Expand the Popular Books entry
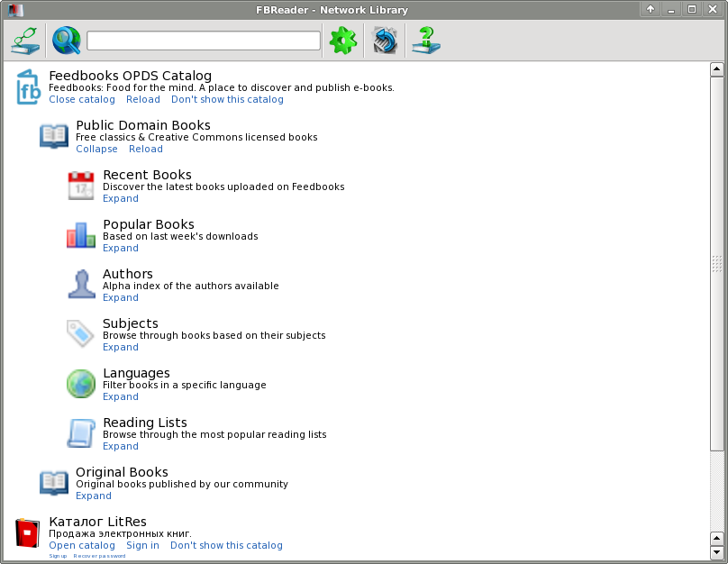728x564 pixels. 121,249
